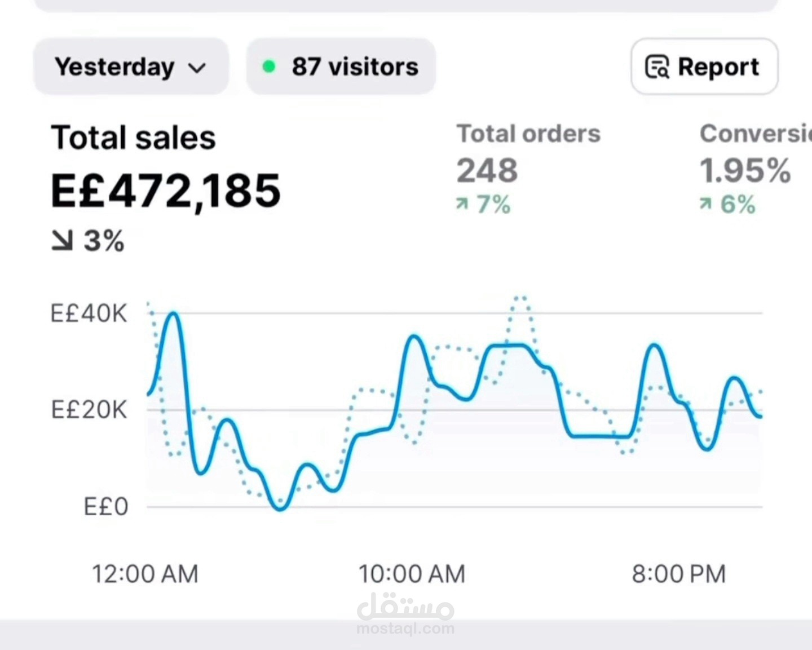Click the down arrow next to 3%
Viewport: 812px width, 650px height.
point(62,241)
